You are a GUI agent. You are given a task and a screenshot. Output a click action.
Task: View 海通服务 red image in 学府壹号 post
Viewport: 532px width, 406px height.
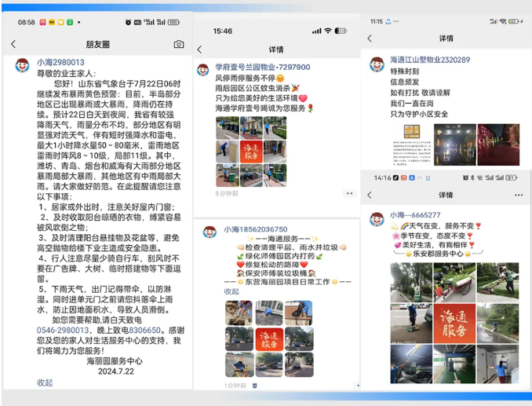pos(251,152)
